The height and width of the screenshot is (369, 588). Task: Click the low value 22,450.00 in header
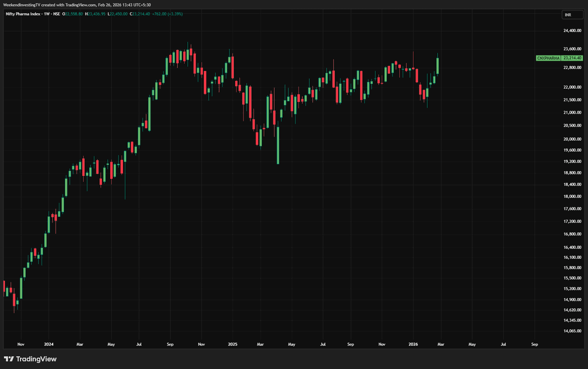(x=120, y=14)
